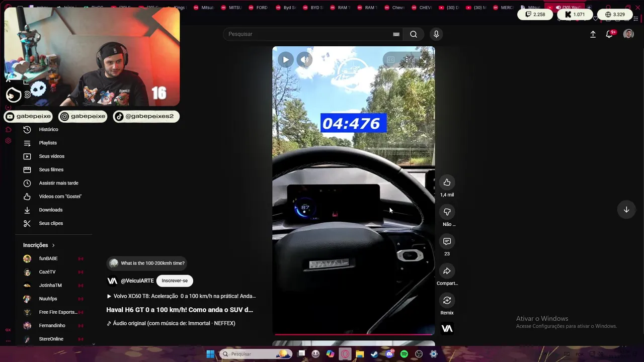This screenshot has height=362, width=644.
Task: Expand the short to fullscreen
Action: click(423, 60)
